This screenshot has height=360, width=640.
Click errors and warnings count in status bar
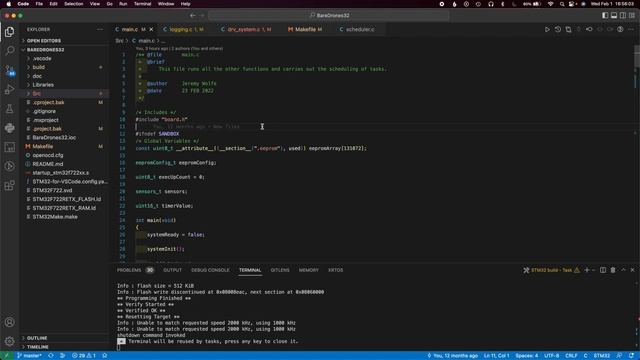84,356
